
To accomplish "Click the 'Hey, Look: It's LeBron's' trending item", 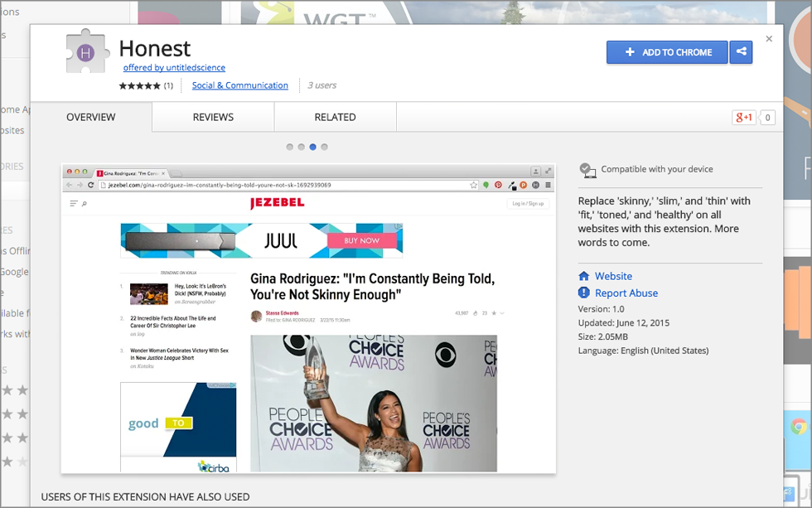I will (x=200, y=289).
